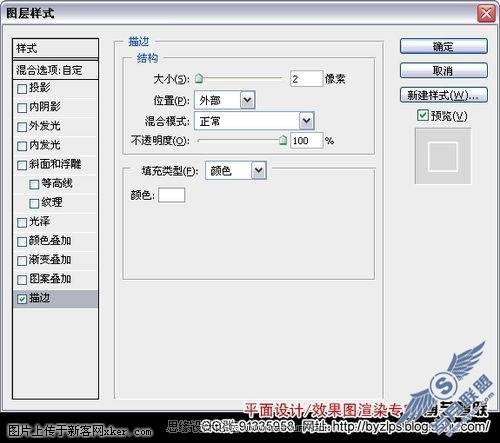Check the 外发光 outer glow option
The width and height of the screenshot is (500, 443).
tap(22, 127)
